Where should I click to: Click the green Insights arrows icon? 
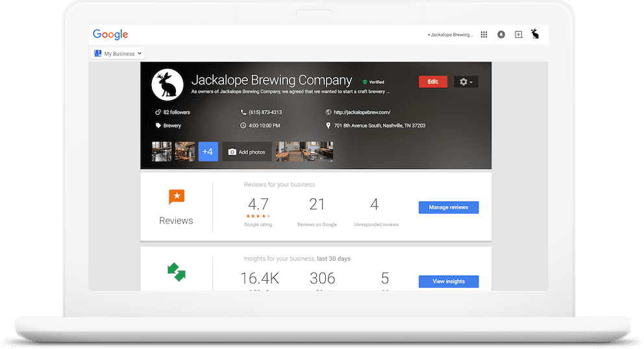177,272
